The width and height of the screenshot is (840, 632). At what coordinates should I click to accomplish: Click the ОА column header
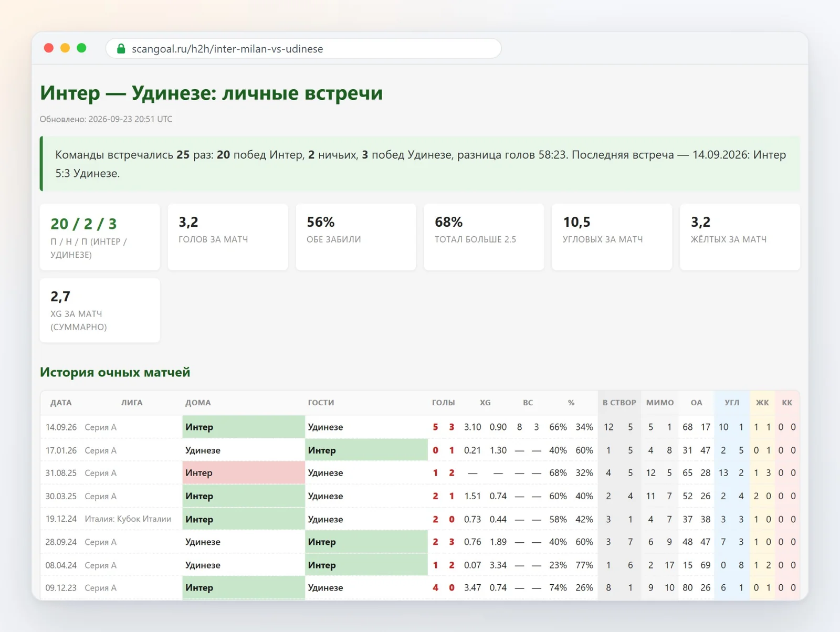[x=696, y=403]
